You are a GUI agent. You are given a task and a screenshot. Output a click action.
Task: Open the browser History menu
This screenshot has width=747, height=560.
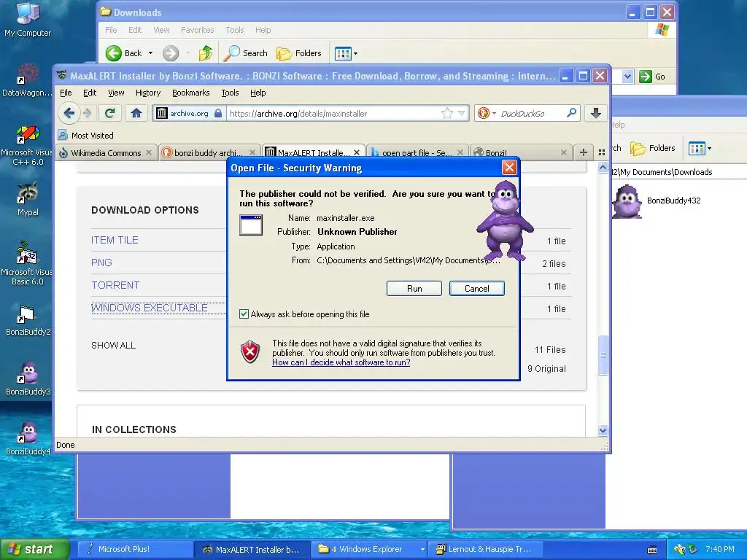click(147, 93)
